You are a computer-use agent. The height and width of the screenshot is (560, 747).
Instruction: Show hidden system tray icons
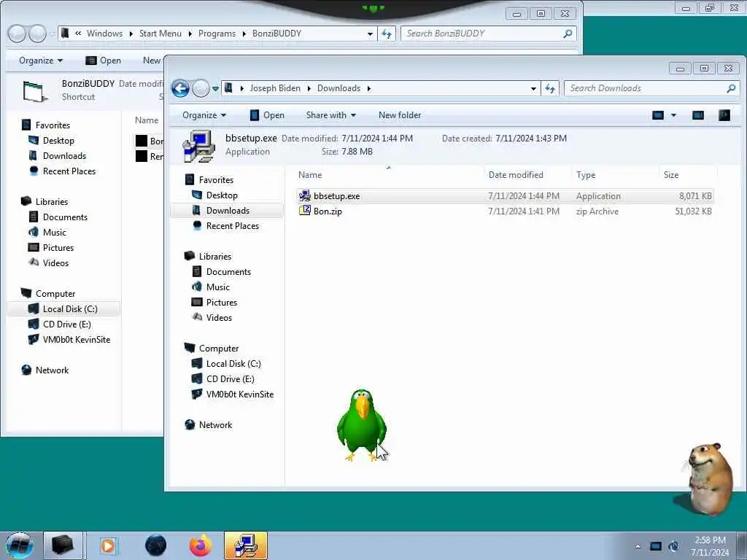(638, 546)
